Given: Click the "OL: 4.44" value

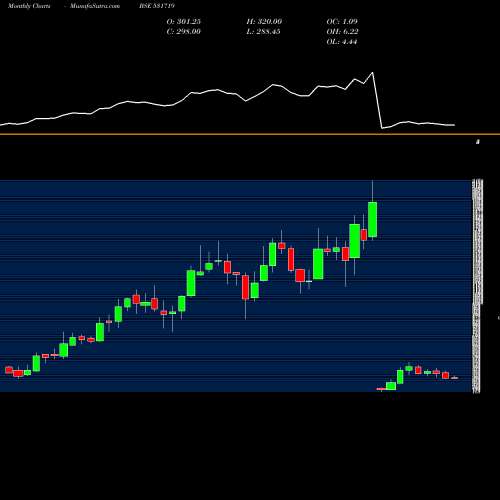Looking at the screenshot, I should point(342,42).
